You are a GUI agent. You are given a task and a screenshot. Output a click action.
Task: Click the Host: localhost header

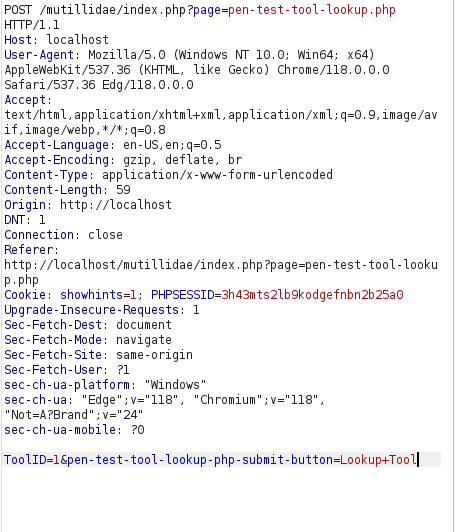point(56,40)
